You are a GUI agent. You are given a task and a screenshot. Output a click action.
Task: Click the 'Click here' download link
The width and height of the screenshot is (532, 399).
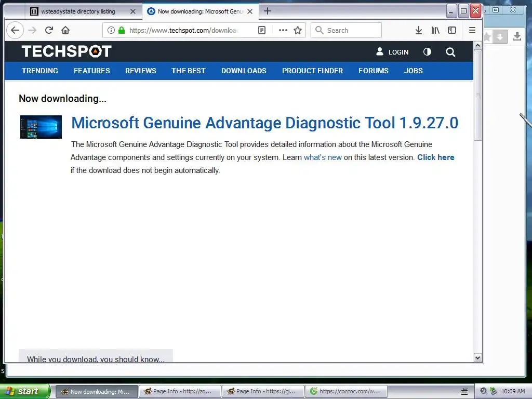click(436, 157)
